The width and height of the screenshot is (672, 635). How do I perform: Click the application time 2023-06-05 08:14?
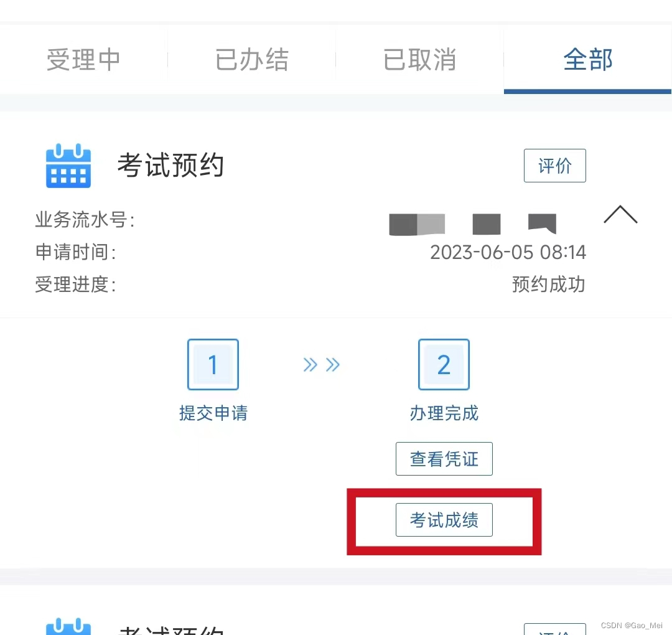[508, 252]
